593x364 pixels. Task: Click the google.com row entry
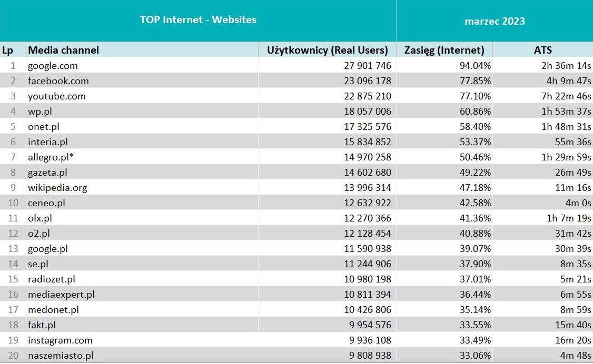[53, 66]
